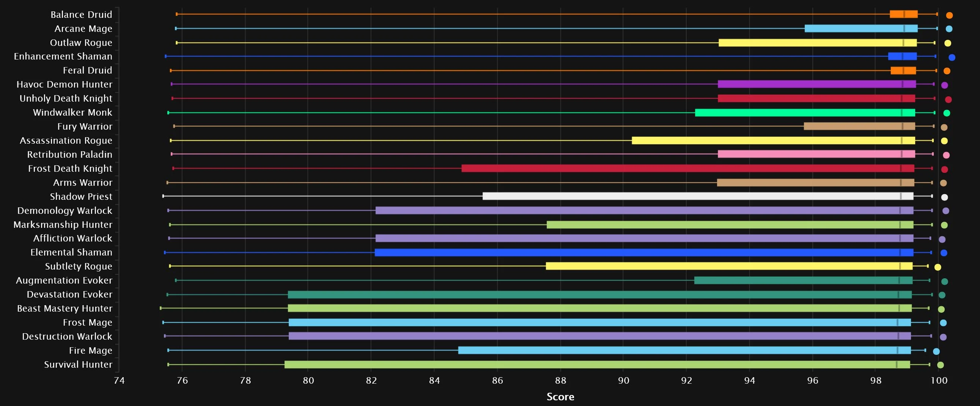Click the Subtlety Rogue yellow outlier dot
Viewport: 980px width, 406px height.
(x=938, y=267)
